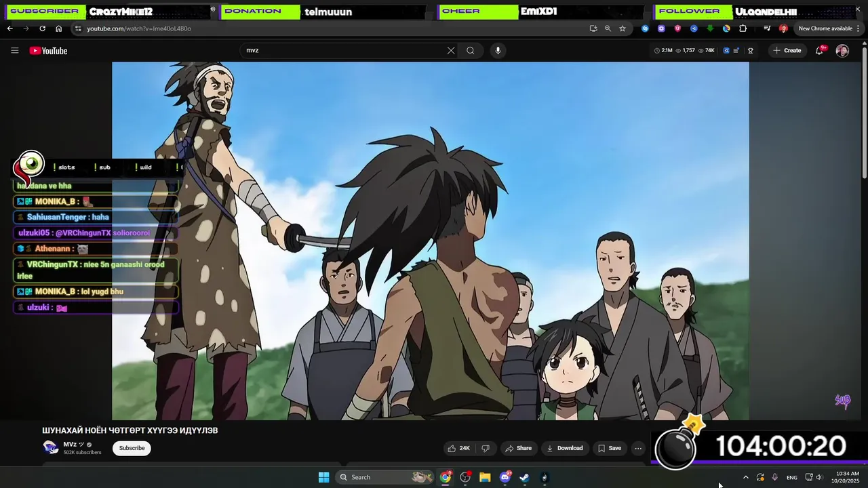
Task: Open more actions ellipsis beside Save
Action: click(x=637, y=448)
